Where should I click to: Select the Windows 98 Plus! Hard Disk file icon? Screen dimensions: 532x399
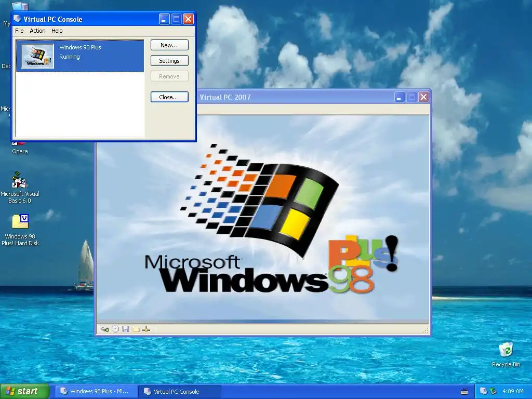click(x=20, y=230)
